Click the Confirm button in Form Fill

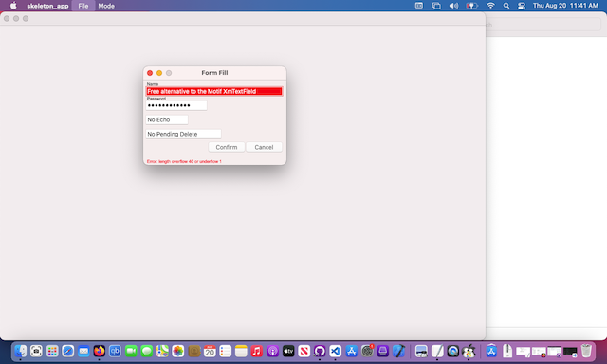[x=227, y=147]
